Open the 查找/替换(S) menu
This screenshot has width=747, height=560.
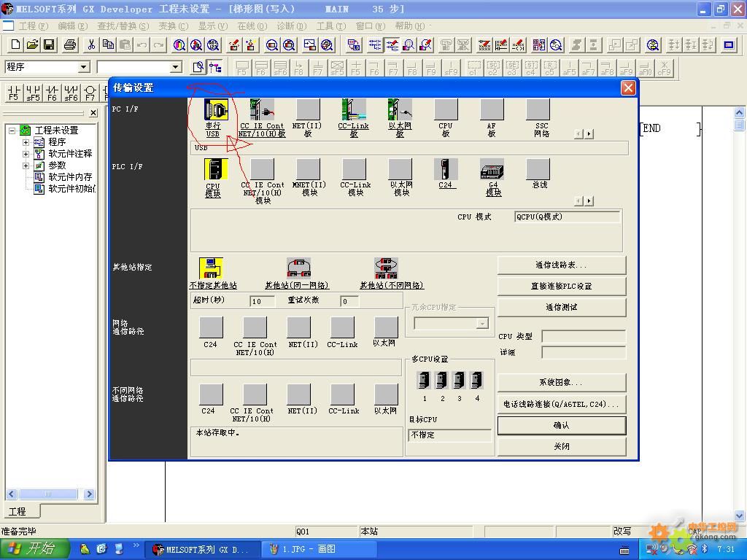(x=123, y=26)
